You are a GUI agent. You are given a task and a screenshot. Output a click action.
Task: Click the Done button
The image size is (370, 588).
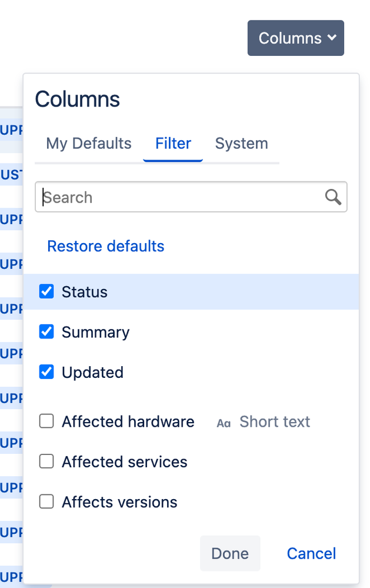230,553
